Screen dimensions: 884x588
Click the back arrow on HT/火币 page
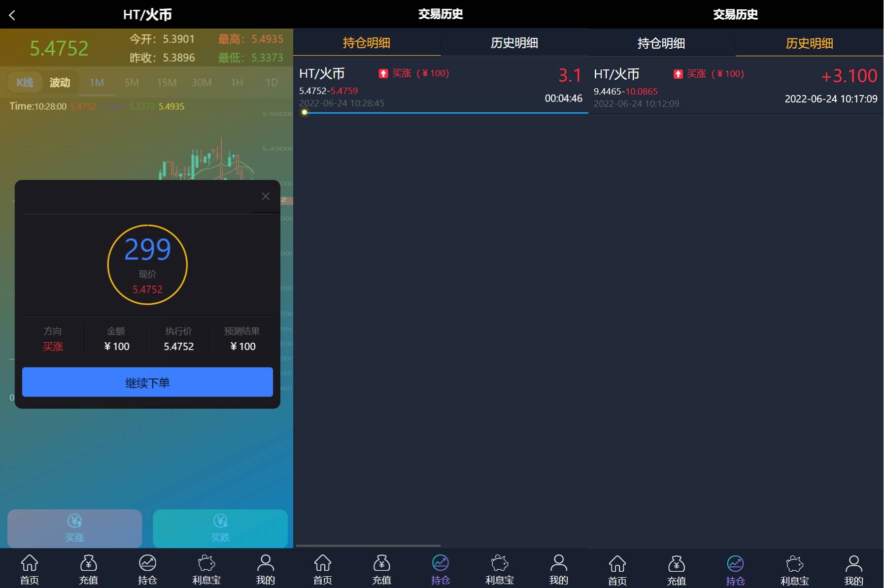click(12, 15)
